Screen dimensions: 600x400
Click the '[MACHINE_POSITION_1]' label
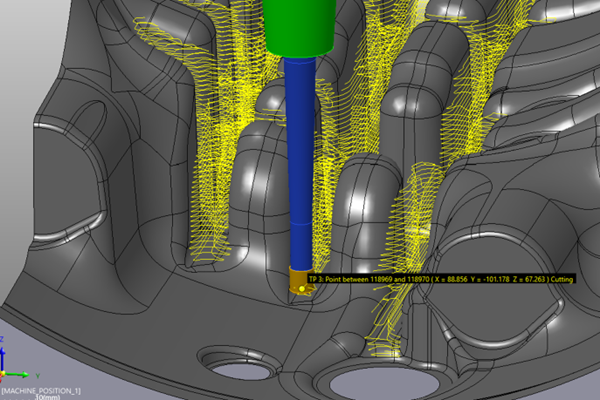click(x=41, y=391)
